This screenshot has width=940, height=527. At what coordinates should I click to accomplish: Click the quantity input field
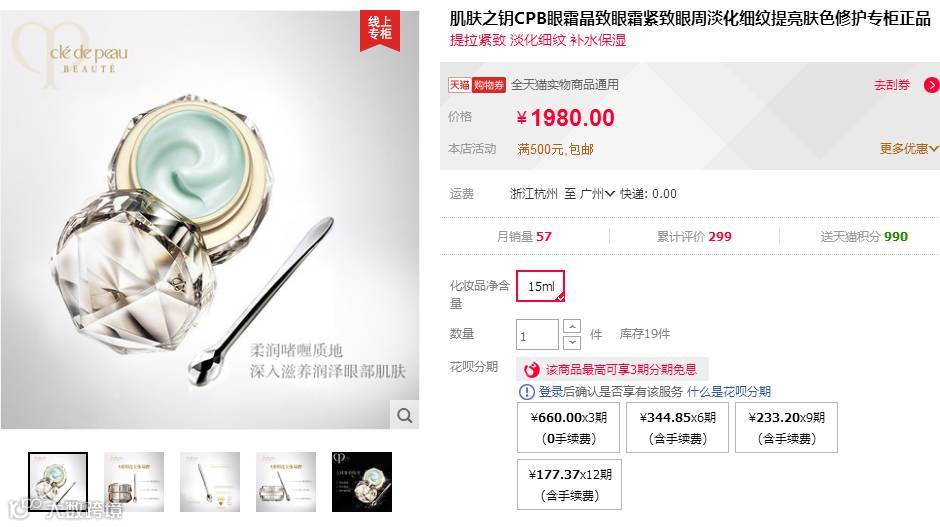(537, 335)
